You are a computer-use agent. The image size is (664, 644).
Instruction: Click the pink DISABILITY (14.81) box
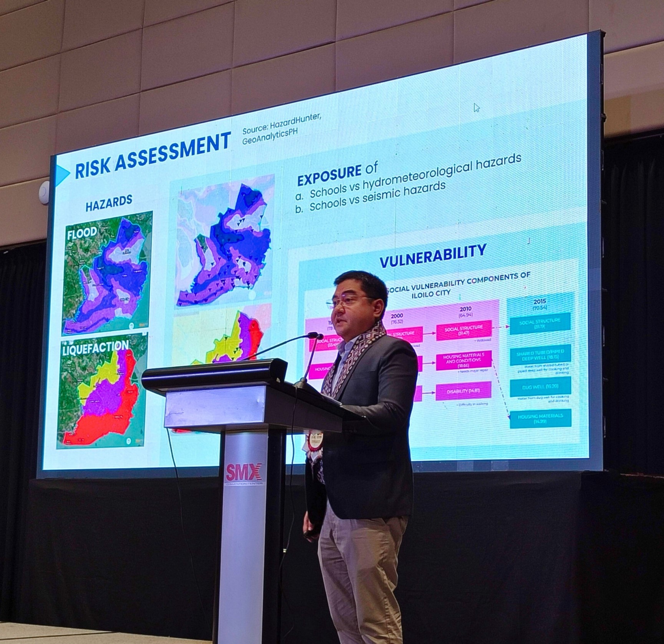click(x=464, y=391)
